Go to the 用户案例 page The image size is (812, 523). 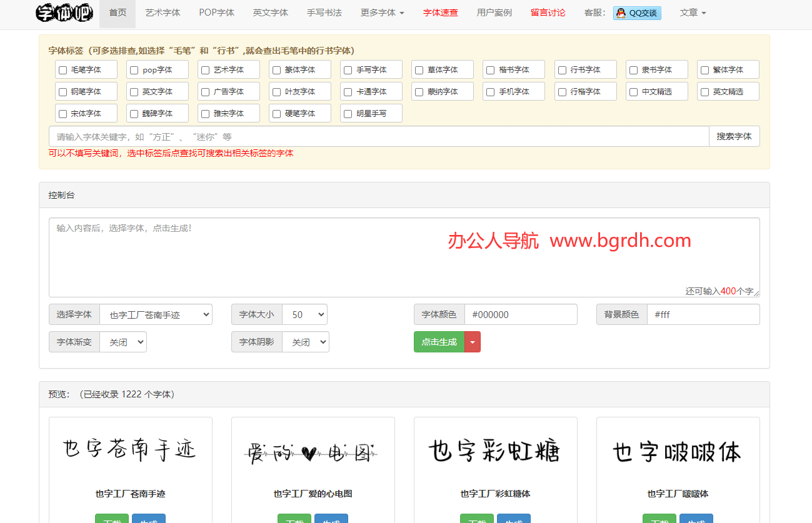pyautogui.click(x=494, y=12)
